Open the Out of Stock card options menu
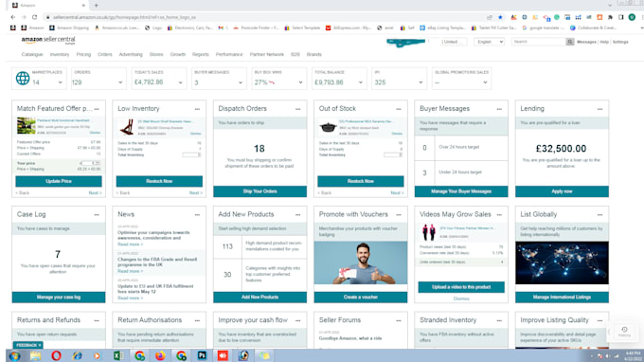The width and height of the screenshot is (644, 362). (399, 109)
